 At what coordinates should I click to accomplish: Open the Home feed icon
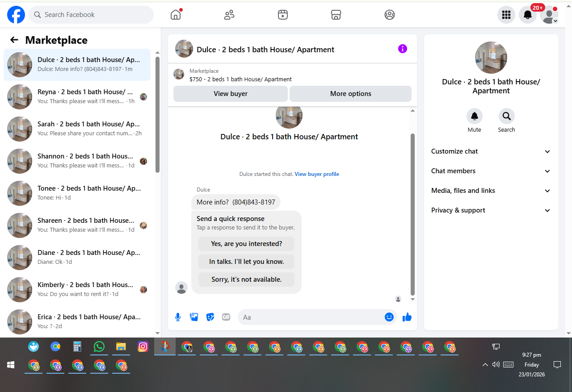[176, 15]
